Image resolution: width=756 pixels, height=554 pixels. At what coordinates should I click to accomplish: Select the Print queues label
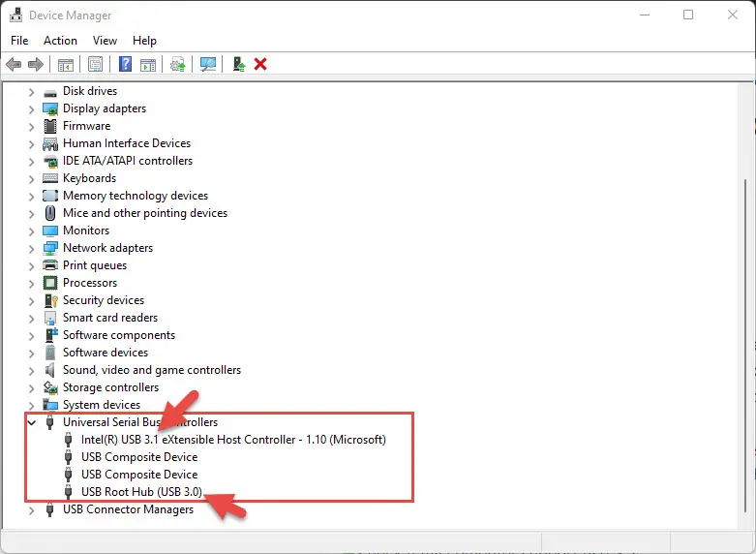[95, 265]
